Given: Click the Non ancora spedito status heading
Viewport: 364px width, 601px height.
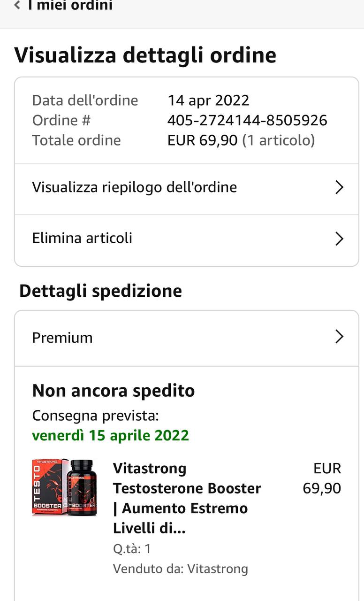Looking at the screenshot, I should 114,390.
